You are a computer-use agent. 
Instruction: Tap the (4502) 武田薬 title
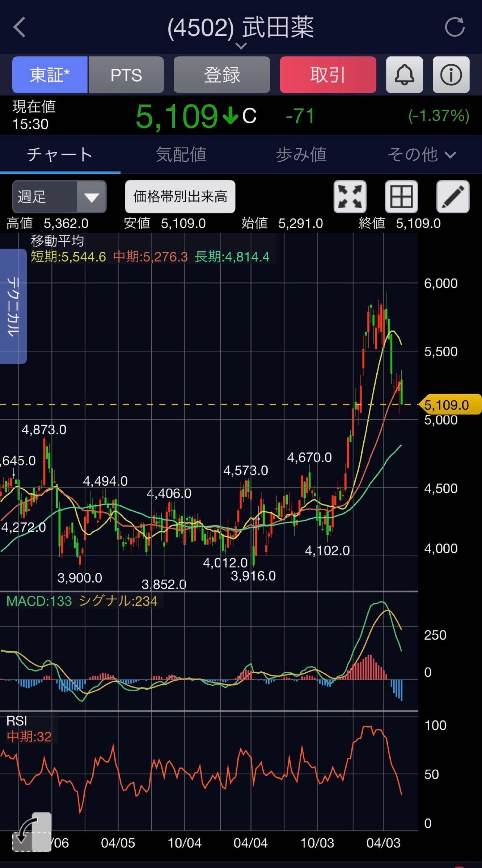pyautogui.click(x=241, y=27)
